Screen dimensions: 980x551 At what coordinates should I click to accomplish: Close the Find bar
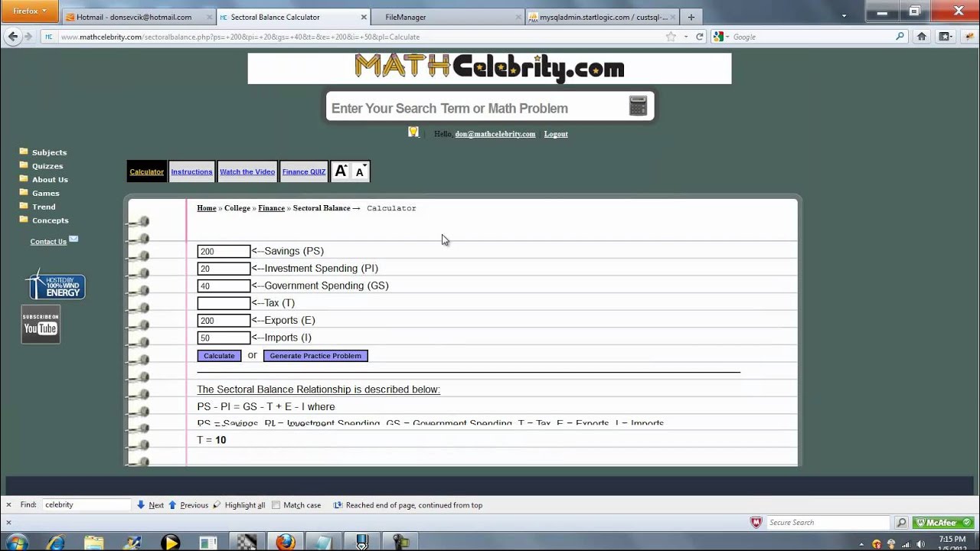[x=8, y=505]
